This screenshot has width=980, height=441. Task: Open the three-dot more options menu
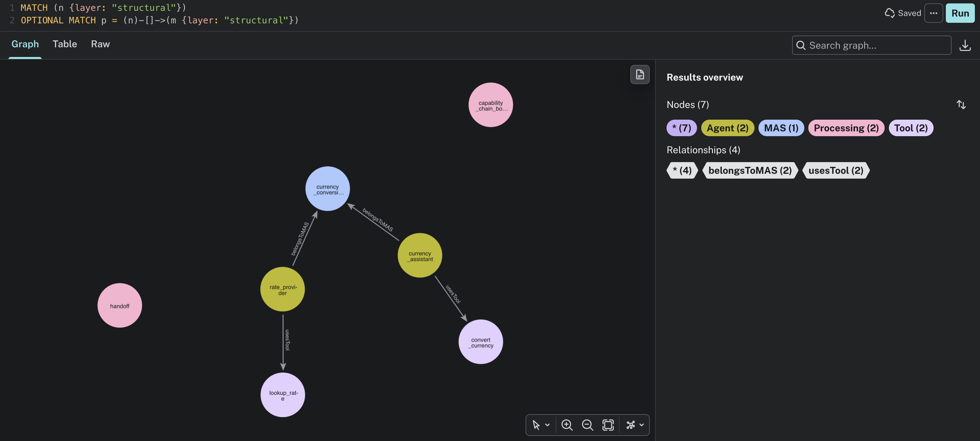pyautogui.click(x=933, y=13)
